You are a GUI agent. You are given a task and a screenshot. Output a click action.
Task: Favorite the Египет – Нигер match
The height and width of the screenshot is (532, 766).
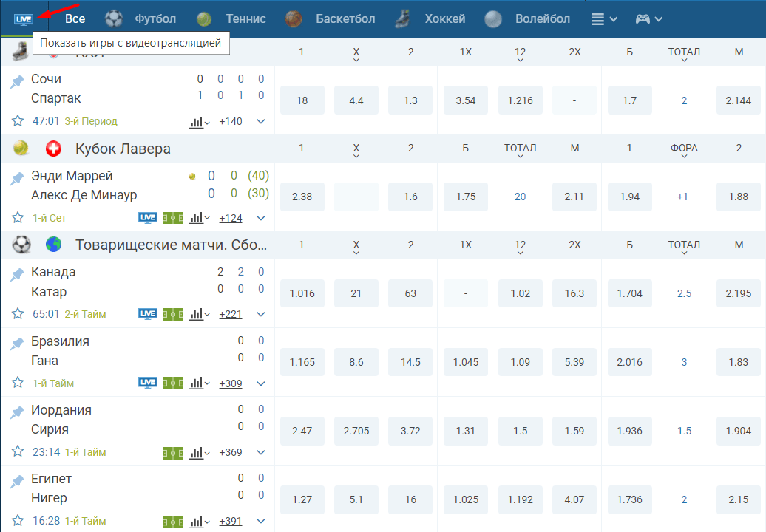click(x=18, y=520)
